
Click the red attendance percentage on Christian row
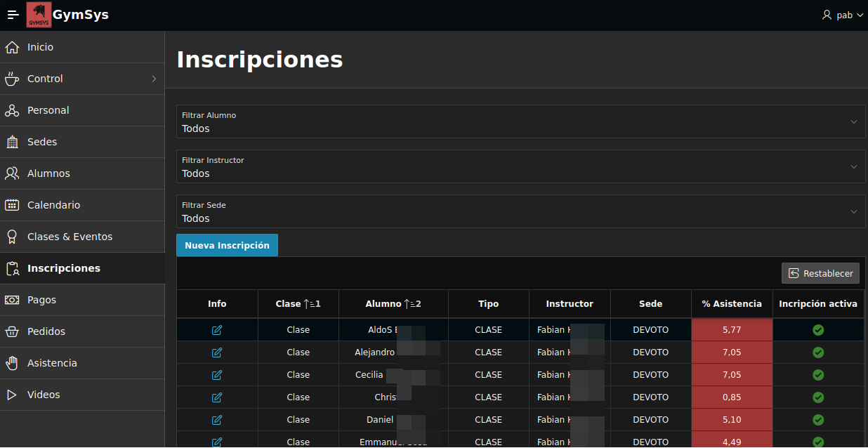pyautogui.click(x=732, y=397)
